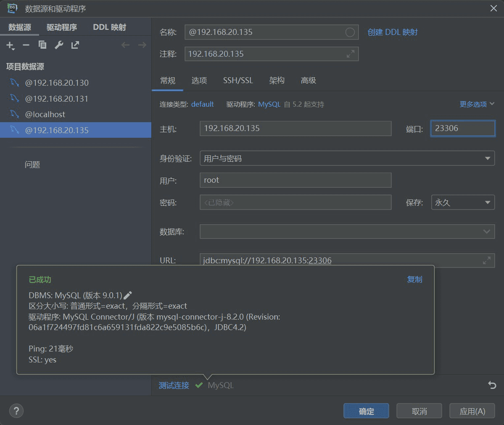Open the 数据库 dropdown
504x425 pixels.
point(347,232)
